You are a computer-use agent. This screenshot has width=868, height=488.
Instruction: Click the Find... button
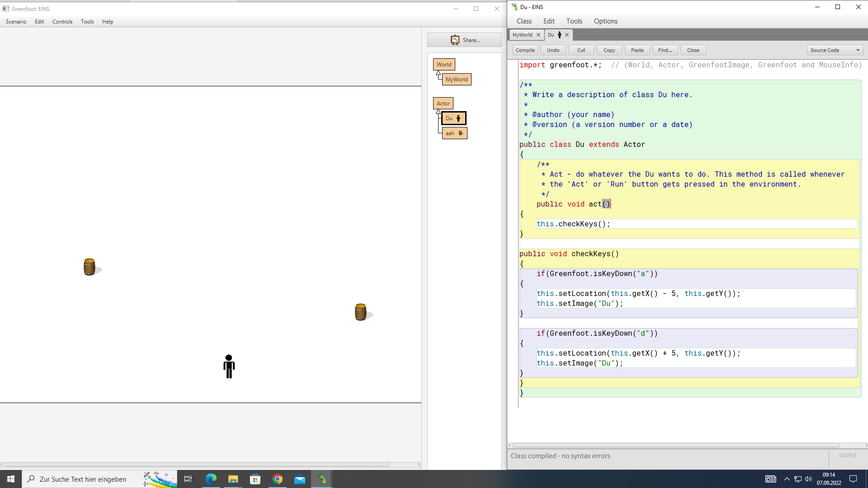[665, 50]
